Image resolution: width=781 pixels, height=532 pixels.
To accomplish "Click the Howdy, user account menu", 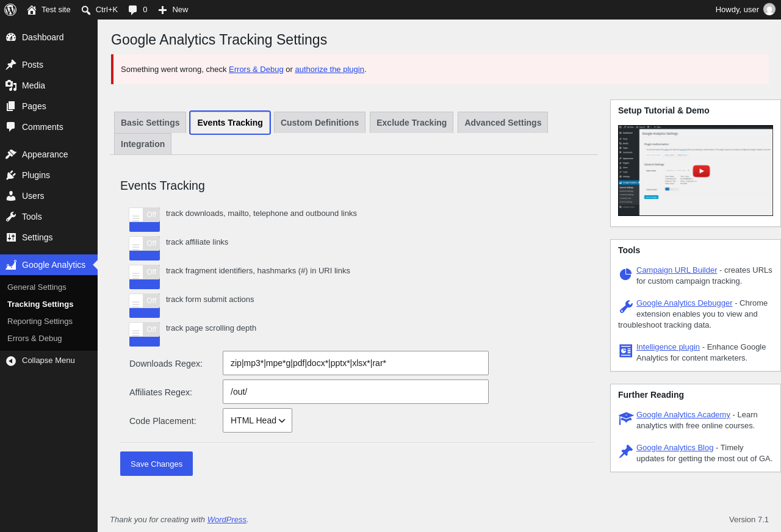I will pyautogui.click(x=745, y=10).
